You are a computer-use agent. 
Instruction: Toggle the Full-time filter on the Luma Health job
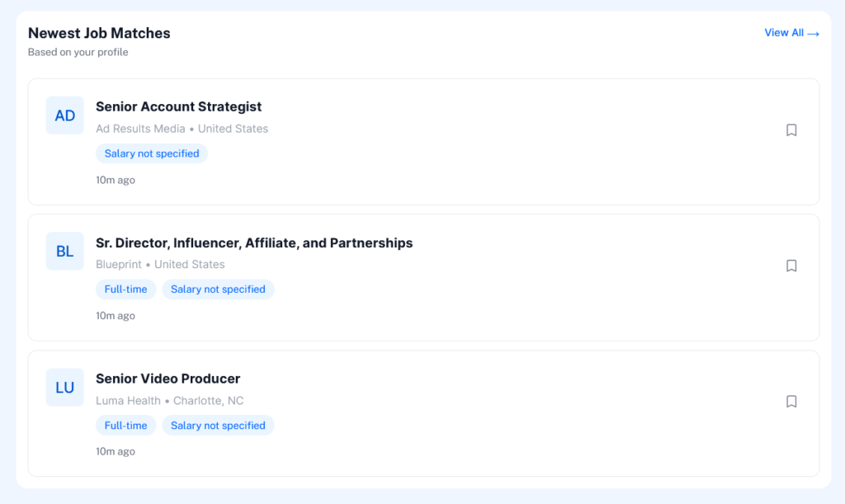(125, 425)
